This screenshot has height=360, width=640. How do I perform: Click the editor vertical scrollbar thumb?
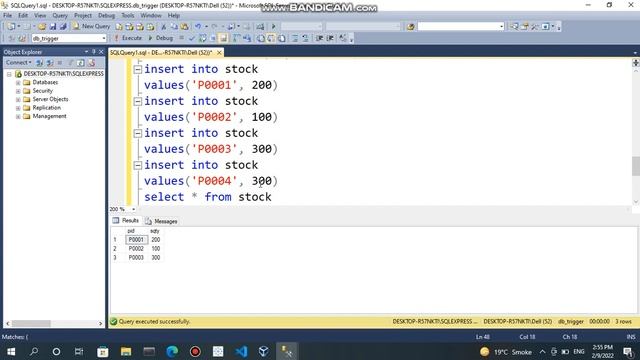pyautogui.click(x=636, y=166)
